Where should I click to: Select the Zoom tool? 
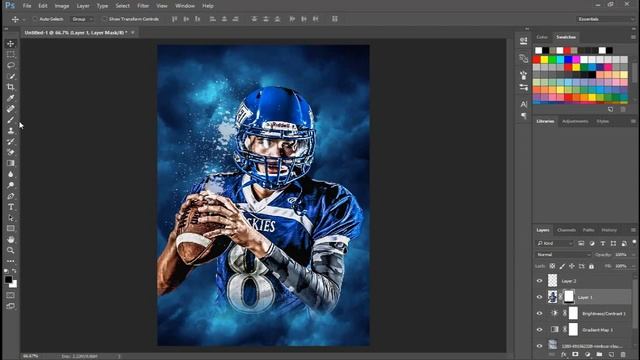click(x=11, y=250)
